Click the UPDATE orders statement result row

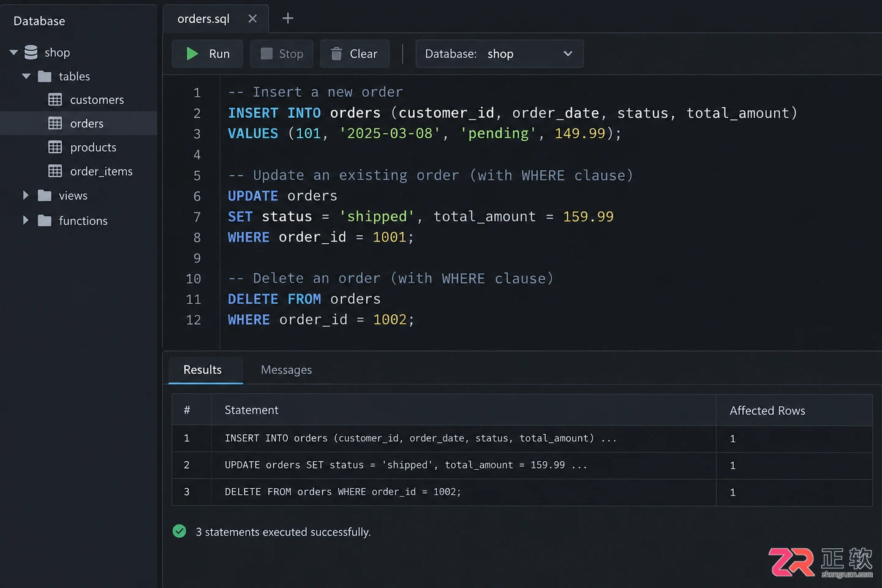(x=522, y=466)
